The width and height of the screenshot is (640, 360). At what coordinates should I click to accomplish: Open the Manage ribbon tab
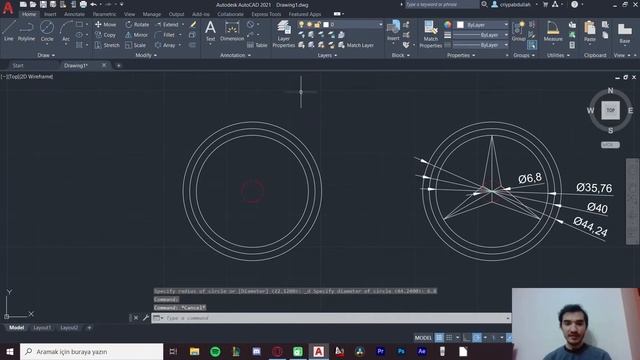pyautogui.click(x=152, y=14)
